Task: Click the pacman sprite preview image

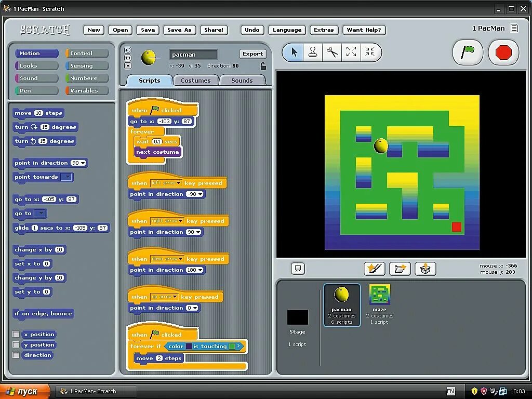Action: tap(148, 58)
